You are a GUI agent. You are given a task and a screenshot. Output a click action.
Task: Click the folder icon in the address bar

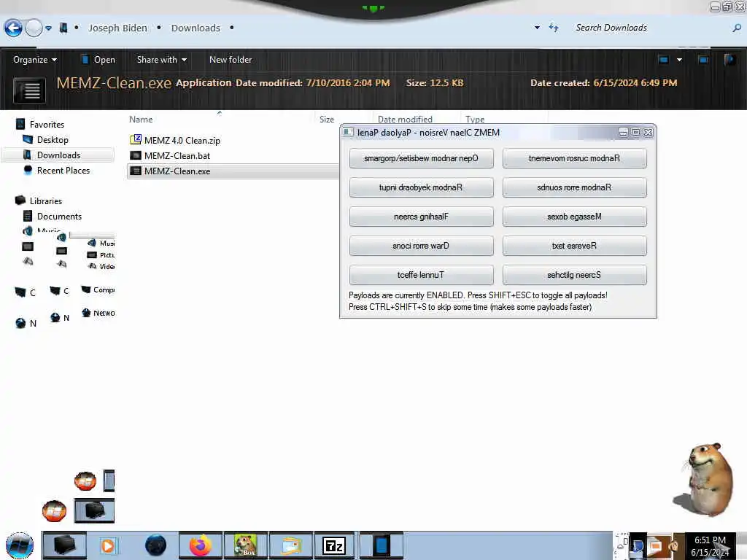coord(63,28)
